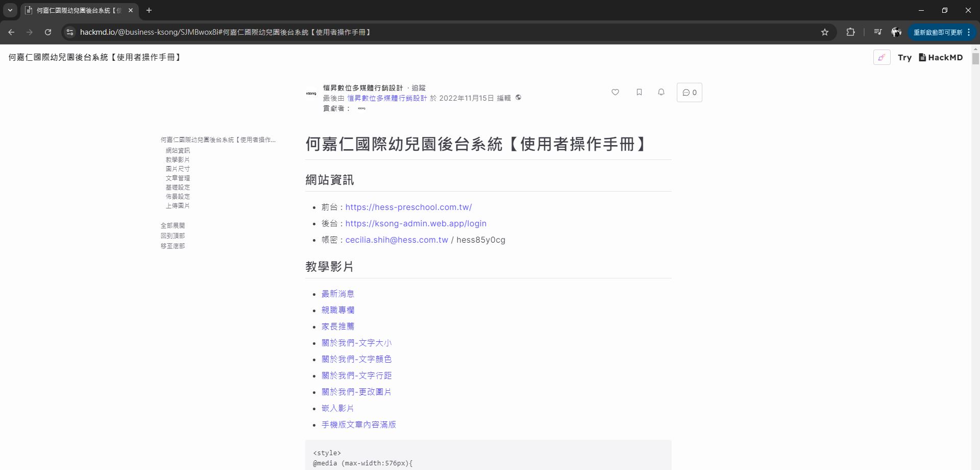Select the 何嘉仁國際幼兒園後台系統 browser tab
Screen dimensions: 980x470
[79, 10]
